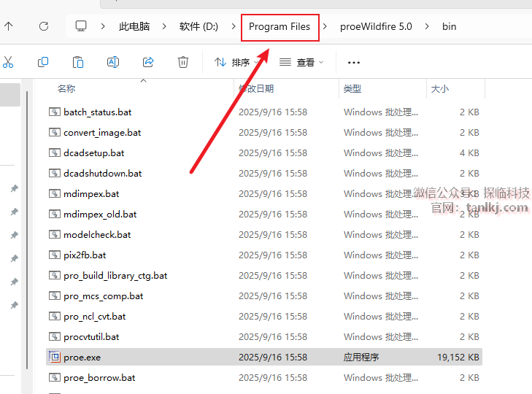Open the three-dot more options menu
The image size is (532, 394).
pyautogui.click(x=353, y=63)
